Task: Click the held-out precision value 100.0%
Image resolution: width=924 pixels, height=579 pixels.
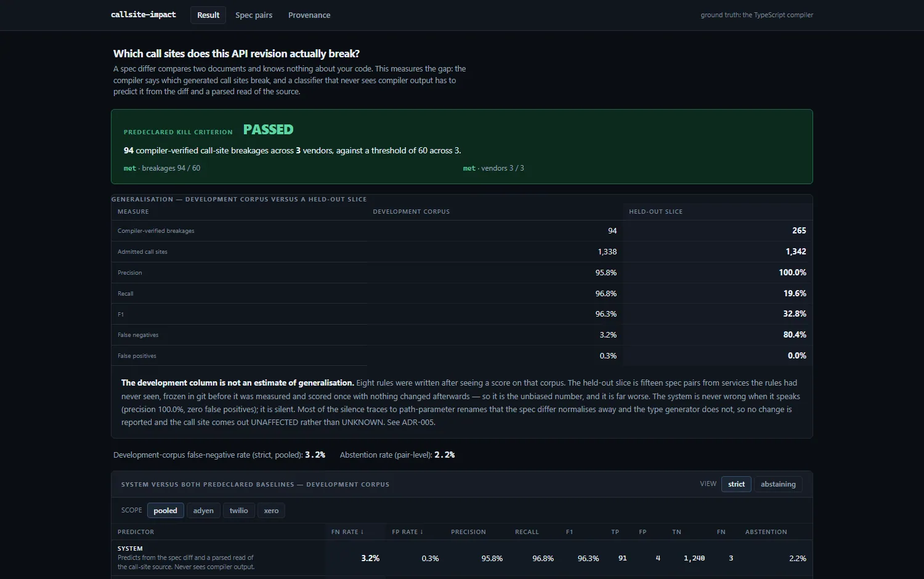Action: (x=792, y=272)
